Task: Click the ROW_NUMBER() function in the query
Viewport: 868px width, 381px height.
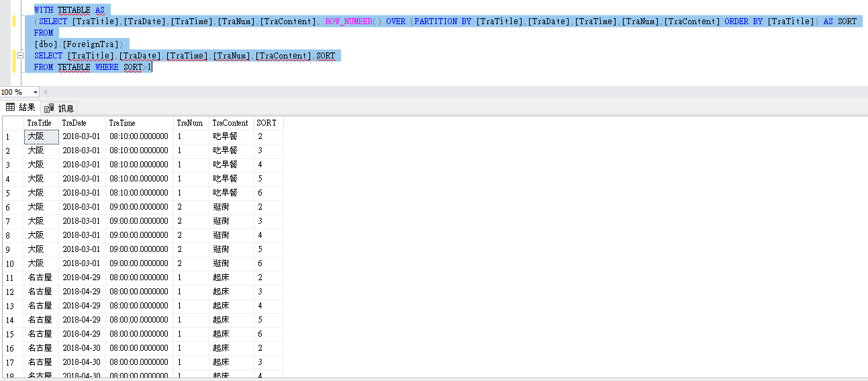Action: click(x=353, y=22)
